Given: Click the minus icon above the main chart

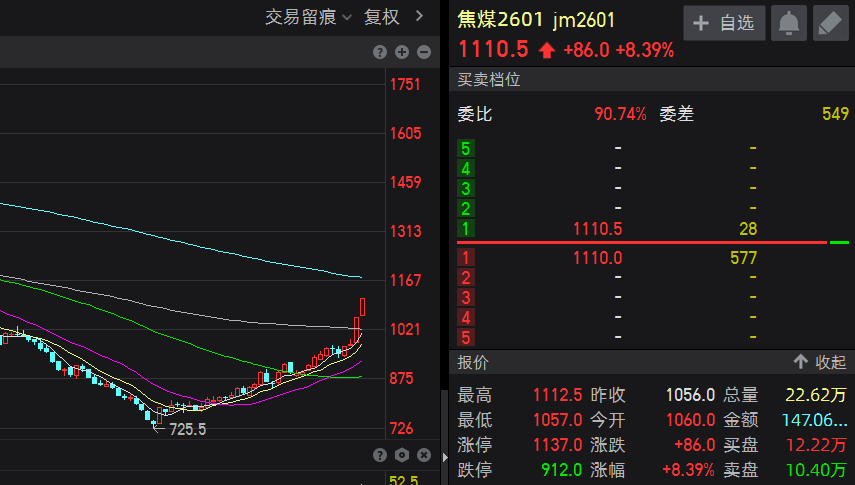Looking at the screenshot, I should point(424,52).
